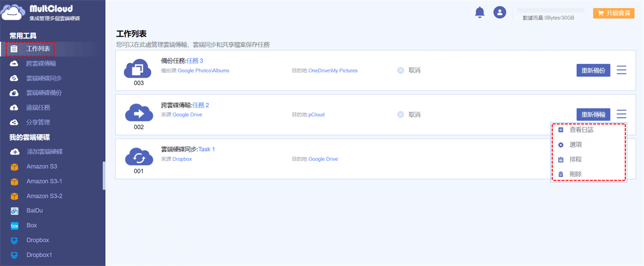Open the 任務 3 task link
The width and height of the screenshot is (644, 266).
tap(195, 61)
